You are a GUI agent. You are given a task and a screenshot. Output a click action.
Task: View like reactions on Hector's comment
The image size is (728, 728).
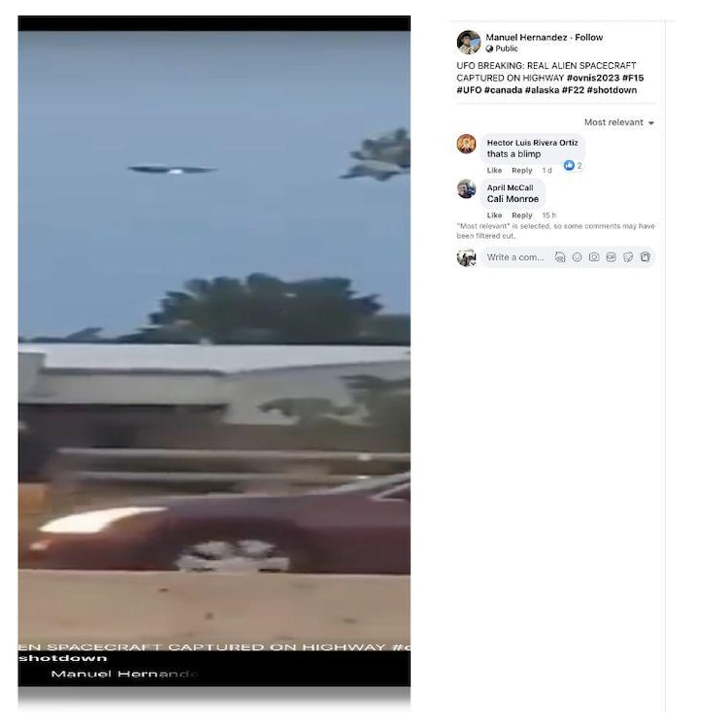(x=573, y=165)
